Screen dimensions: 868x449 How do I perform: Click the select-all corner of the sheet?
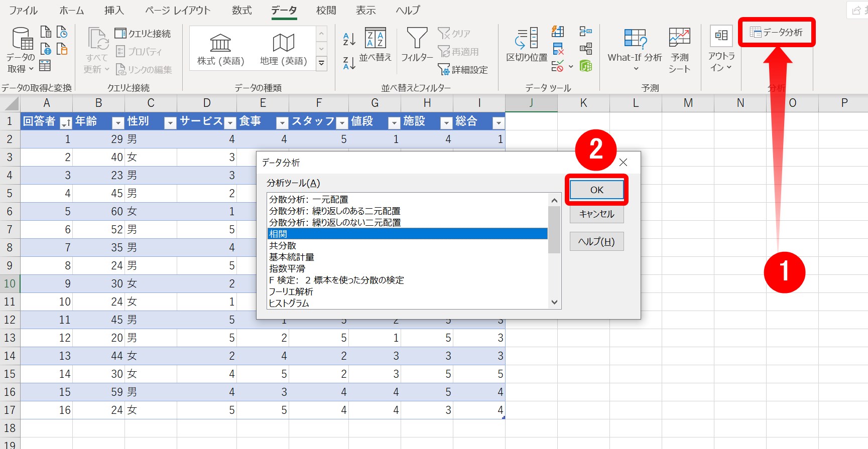(x=10, y=103)
